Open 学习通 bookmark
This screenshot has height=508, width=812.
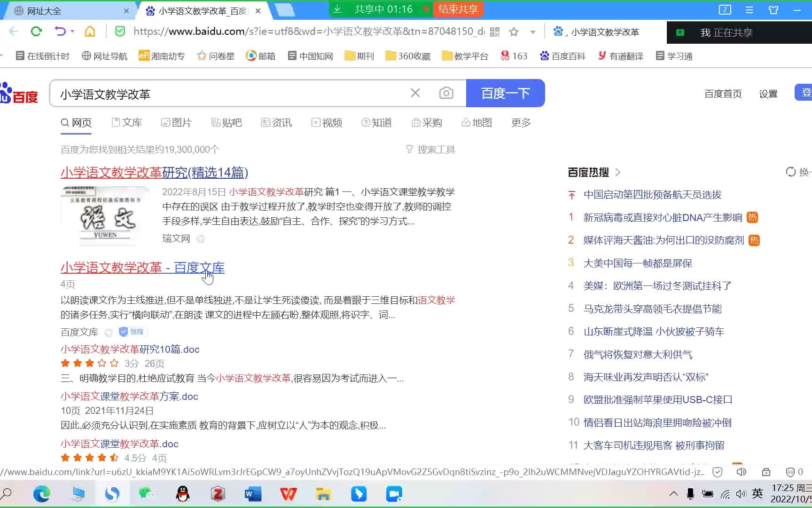click(674, 56)
